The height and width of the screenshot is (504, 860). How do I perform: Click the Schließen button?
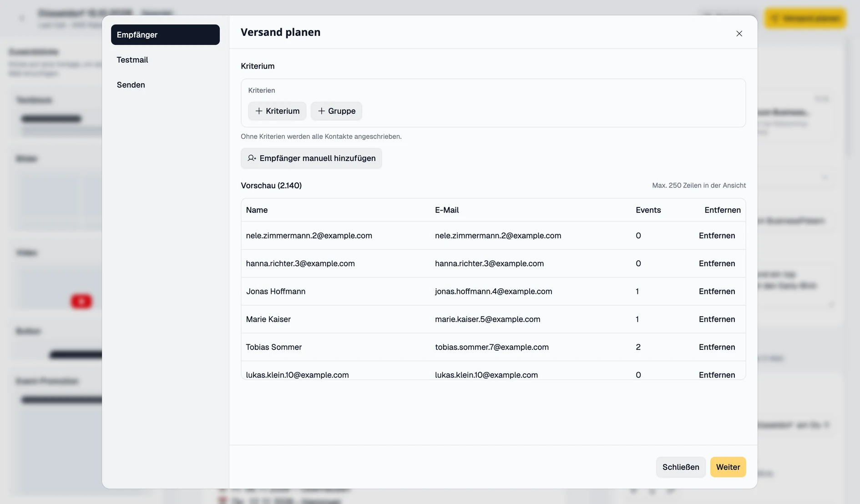point(681,467)
